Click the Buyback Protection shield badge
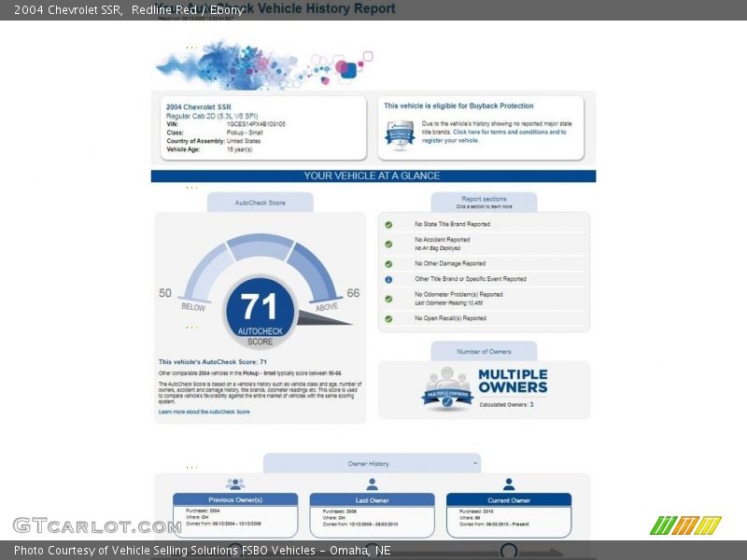 [400, 134]
